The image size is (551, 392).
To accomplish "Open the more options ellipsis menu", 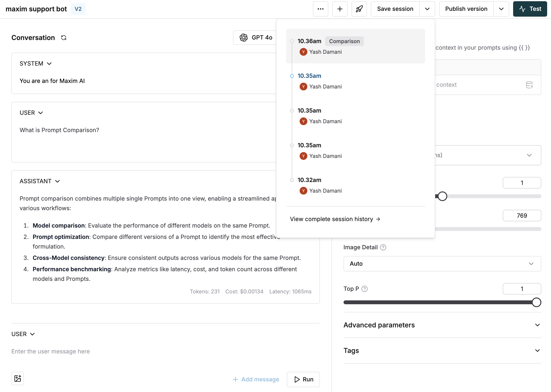I will [x=321, y=9].
